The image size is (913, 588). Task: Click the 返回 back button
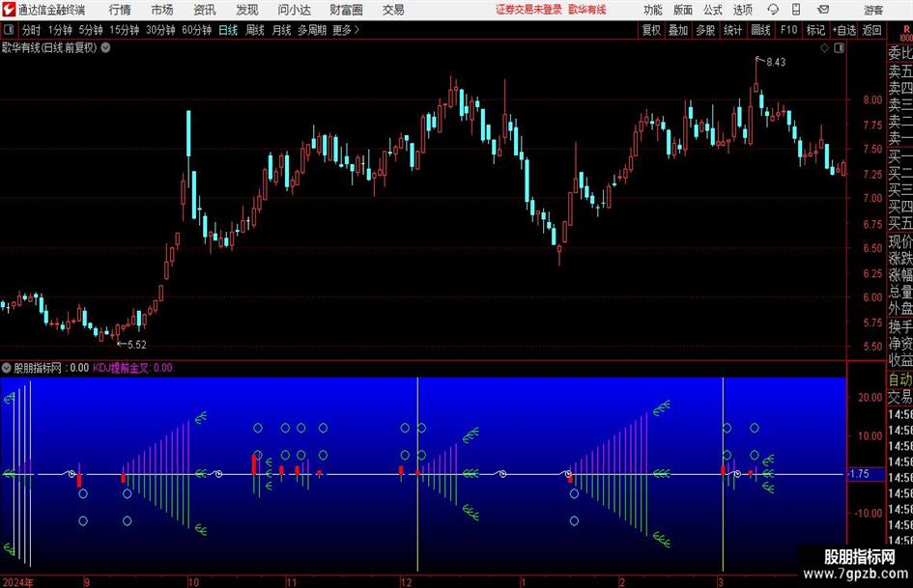tap(871, 30)
